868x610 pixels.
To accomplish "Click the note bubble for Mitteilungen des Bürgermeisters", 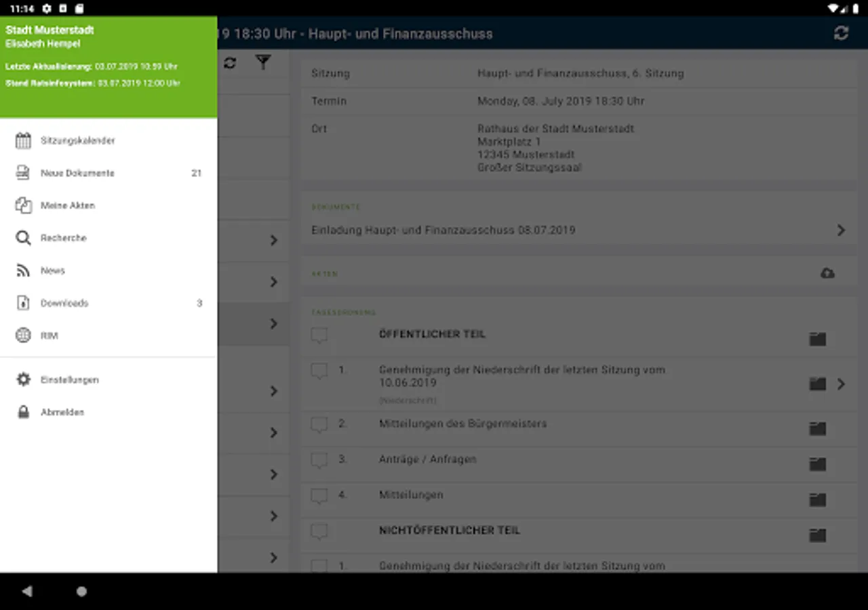I will point(319,425).
